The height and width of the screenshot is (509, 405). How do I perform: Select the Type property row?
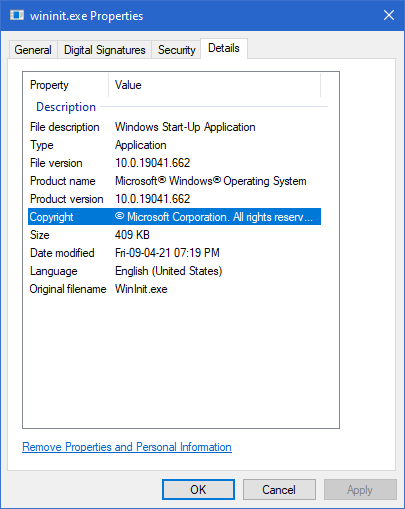[174, 145]
